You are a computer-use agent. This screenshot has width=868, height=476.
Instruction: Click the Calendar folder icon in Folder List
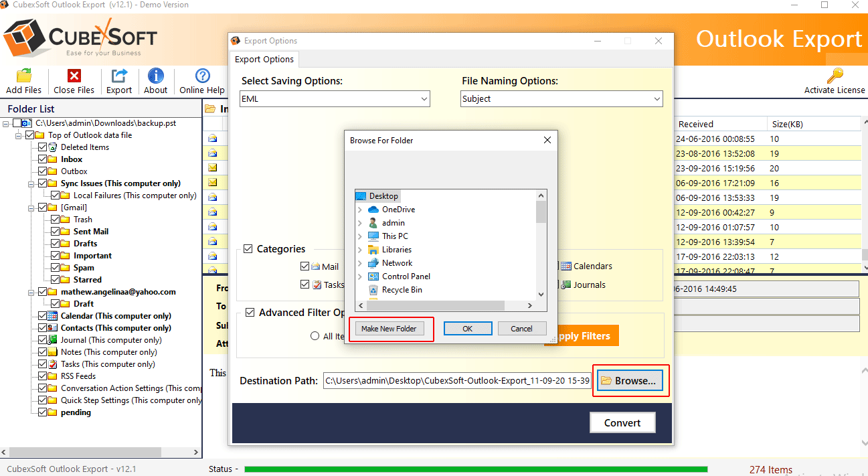(x=53, y=316)
